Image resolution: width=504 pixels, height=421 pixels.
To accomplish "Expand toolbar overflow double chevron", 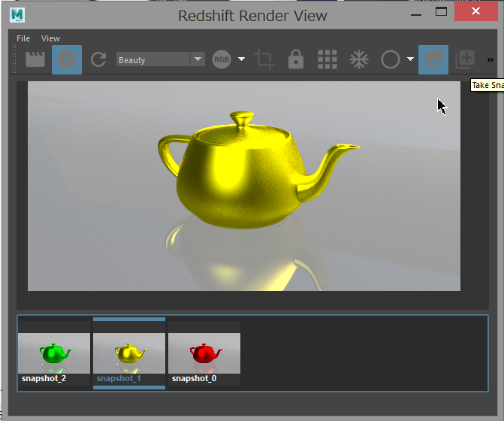I will (490, 60).
